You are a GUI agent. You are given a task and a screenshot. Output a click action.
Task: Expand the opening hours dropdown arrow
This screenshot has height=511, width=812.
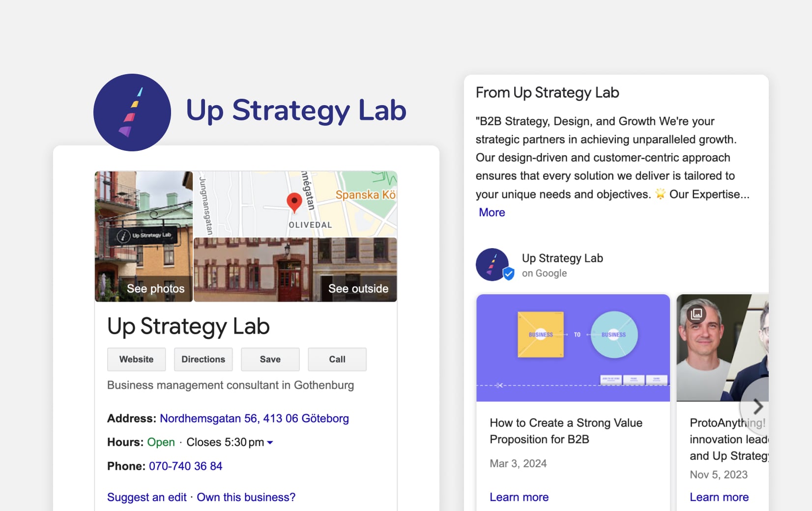[270, 443]
